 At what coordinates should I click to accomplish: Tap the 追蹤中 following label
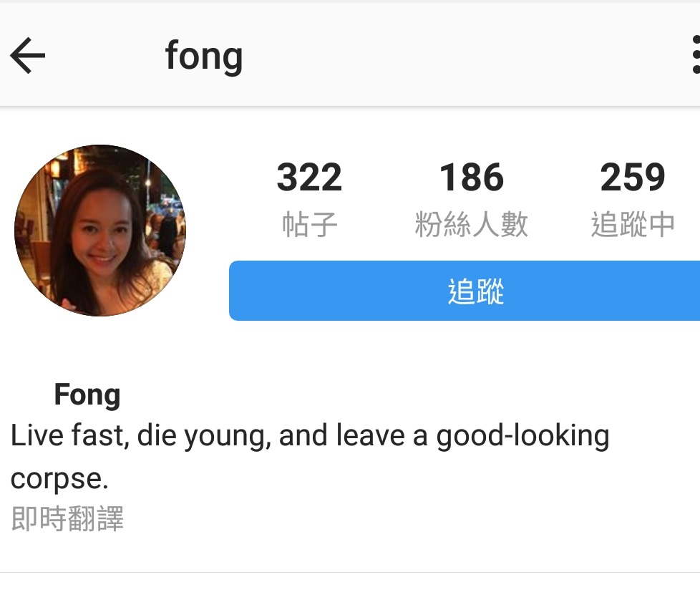(633, 224)
